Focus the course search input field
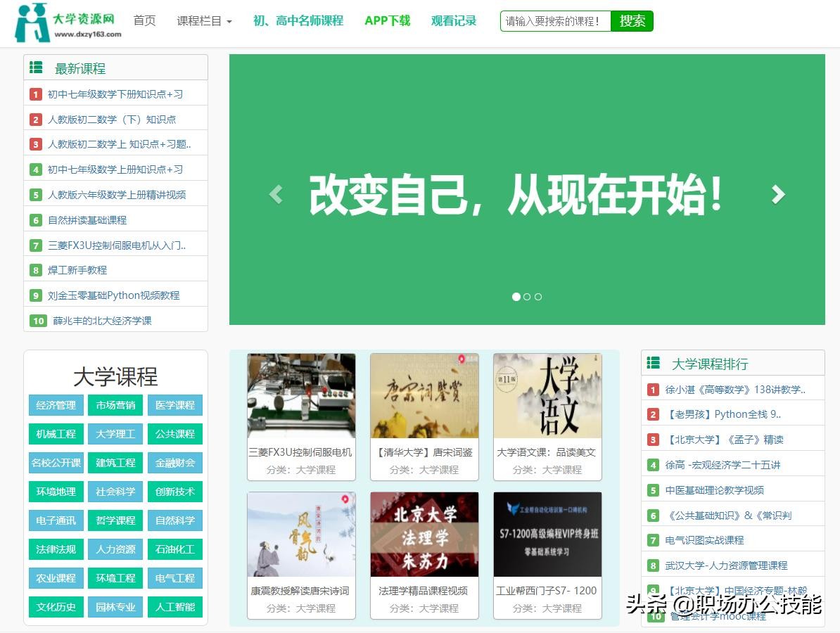 click(x=555, y=21)
